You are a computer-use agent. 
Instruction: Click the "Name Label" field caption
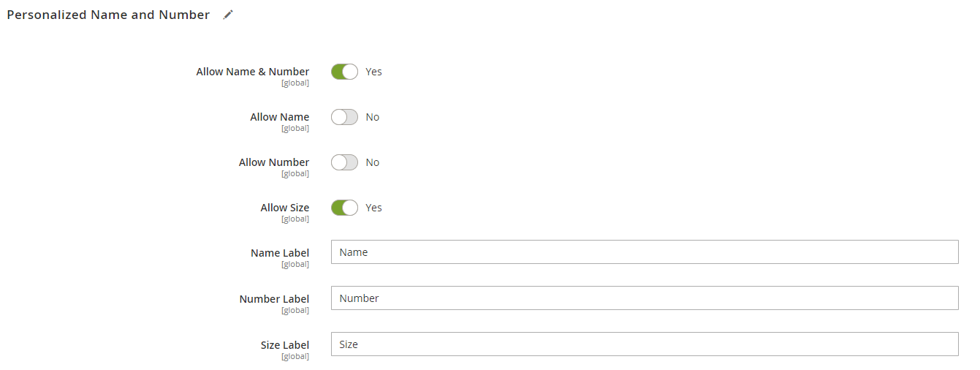click(x=279, y=253)
